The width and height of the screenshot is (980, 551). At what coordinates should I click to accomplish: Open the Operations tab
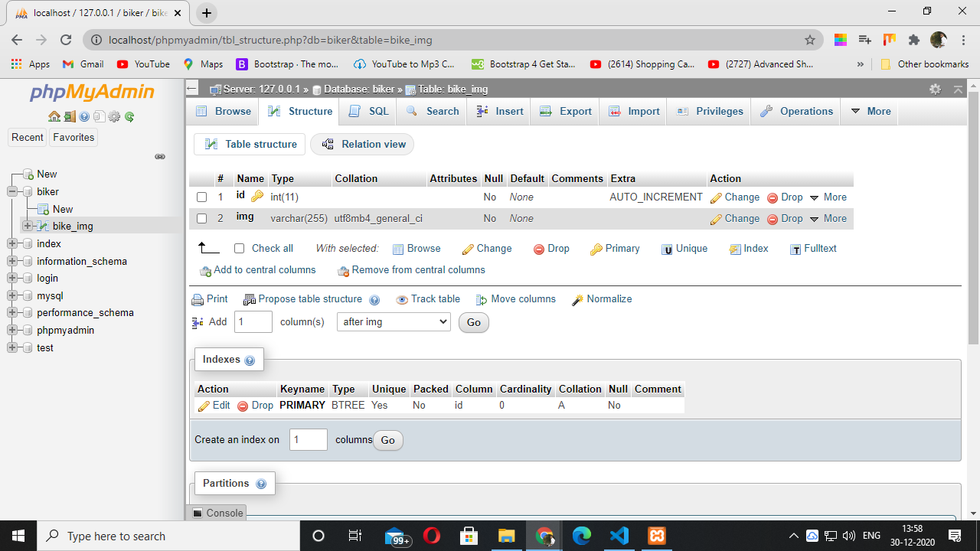pos(796,111)
